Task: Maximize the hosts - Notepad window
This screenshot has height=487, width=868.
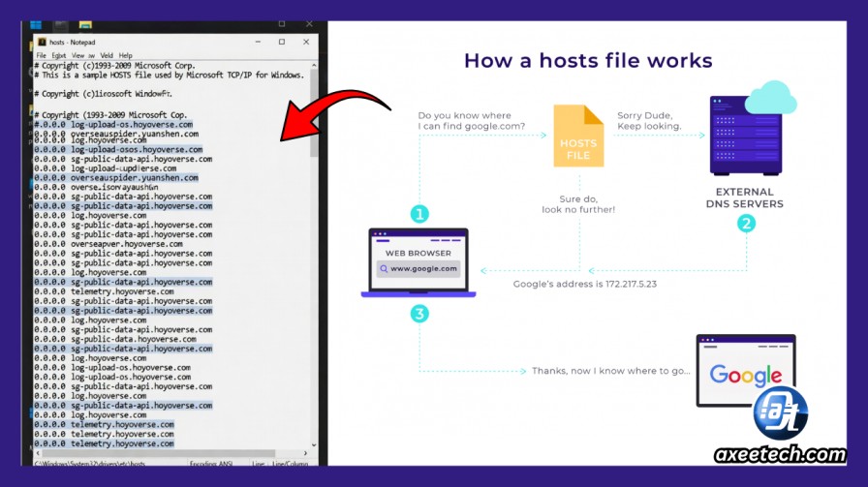Action: click(282, 42)
